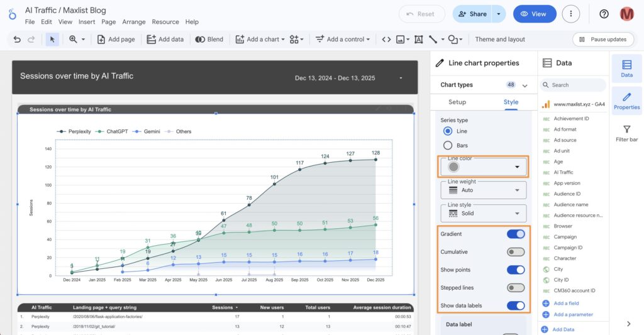Click the Reset button

(421, 14)
